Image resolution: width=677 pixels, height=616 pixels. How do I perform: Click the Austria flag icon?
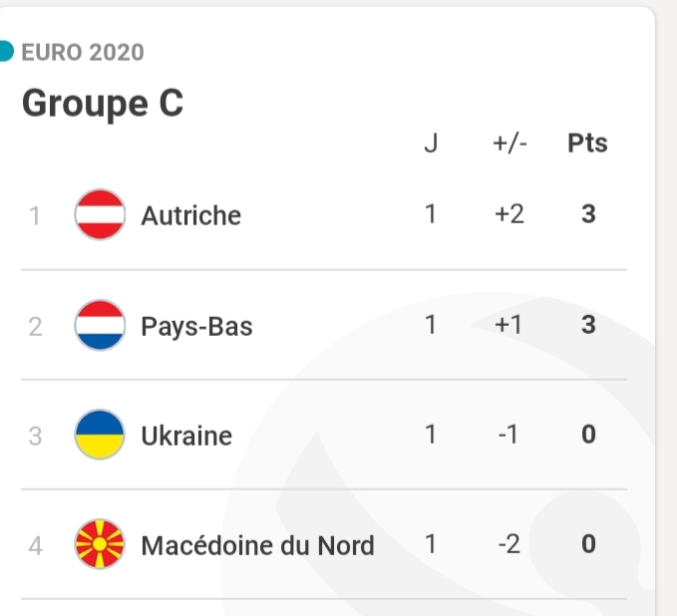(x=100, y=215)
